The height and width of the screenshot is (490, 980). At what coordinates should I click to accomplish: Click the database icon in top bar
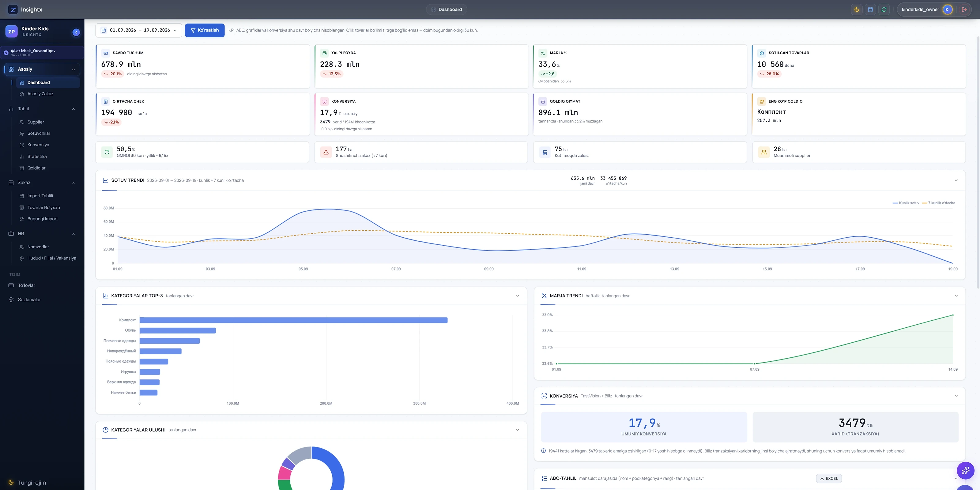pyautogui.click(x=870, y=9)
